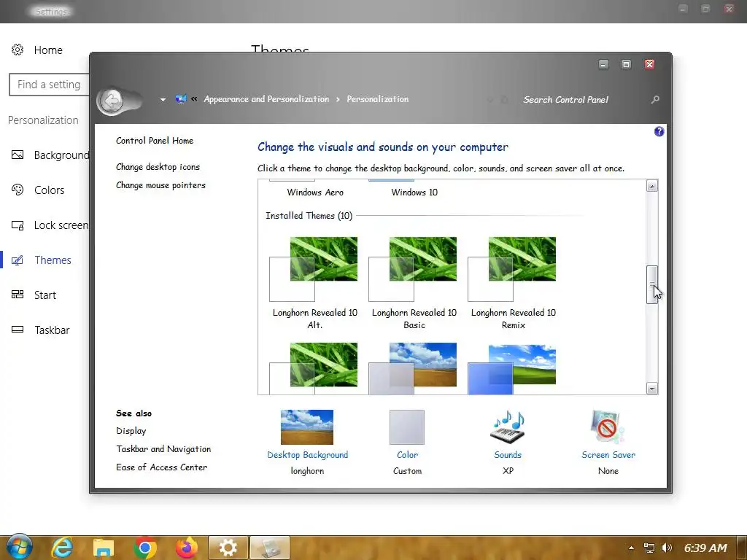Viewport: 747px width, 560px height.
Task: Open Background in Settings sidebar
Action: point(61,155)
